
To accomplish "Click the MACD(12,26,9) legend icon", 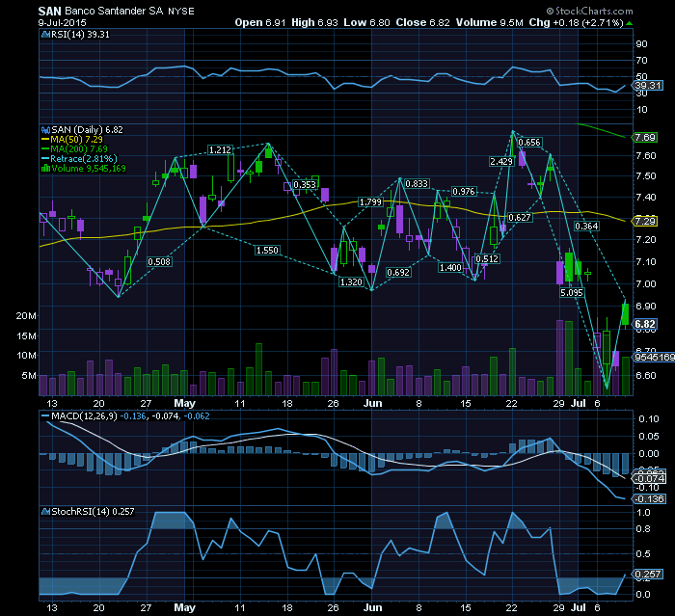I will click(45, 416).
